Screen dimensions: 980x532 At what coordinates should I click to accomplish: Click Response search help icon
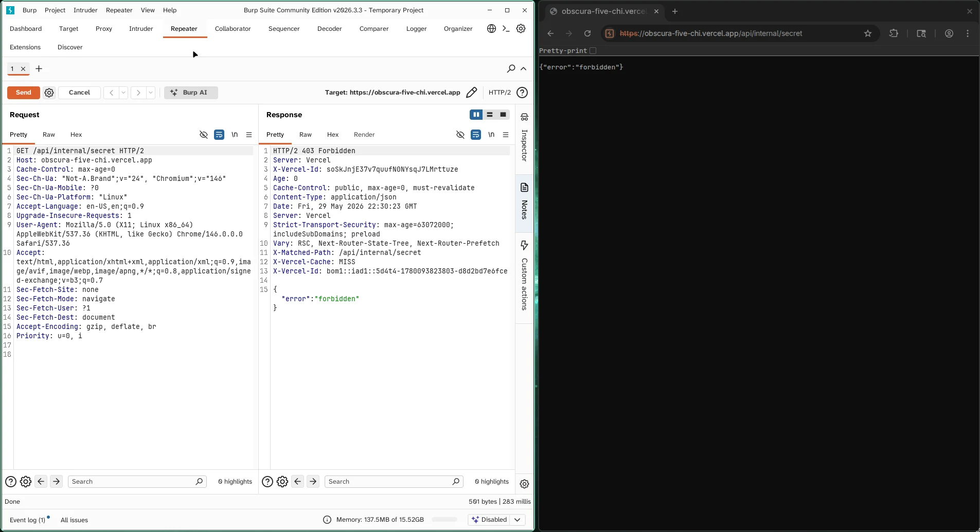click(267, 482)
